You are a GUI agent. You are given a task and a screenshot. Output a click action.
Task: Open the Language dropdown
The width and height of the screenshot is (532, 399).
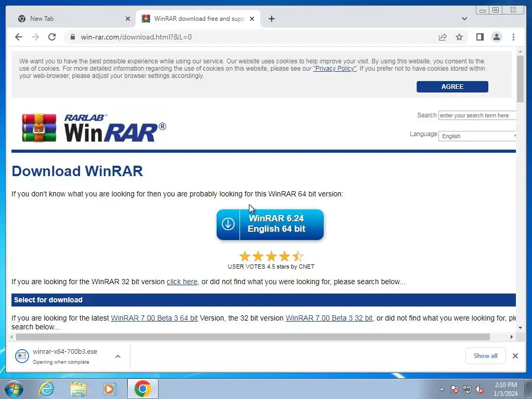[x=477, y=136]
